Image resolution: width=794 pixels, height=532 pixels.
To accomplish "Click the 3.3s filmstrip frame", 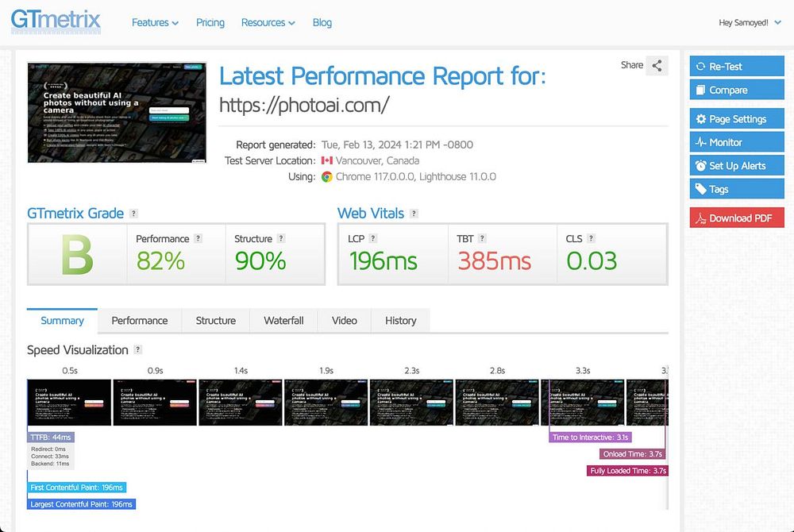I will coord(583,403).
